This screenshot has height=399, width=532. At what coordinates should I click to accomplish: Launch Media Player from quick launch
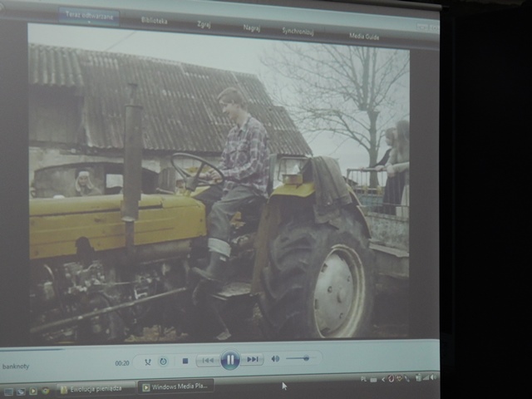(33, 392)
